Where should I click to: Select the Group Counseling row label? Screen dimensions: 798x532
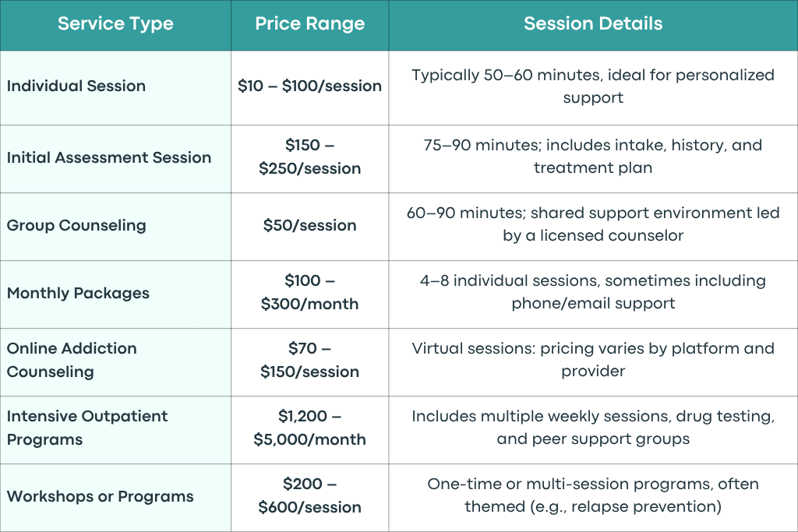pyautogui.click(x=76, y=225)
